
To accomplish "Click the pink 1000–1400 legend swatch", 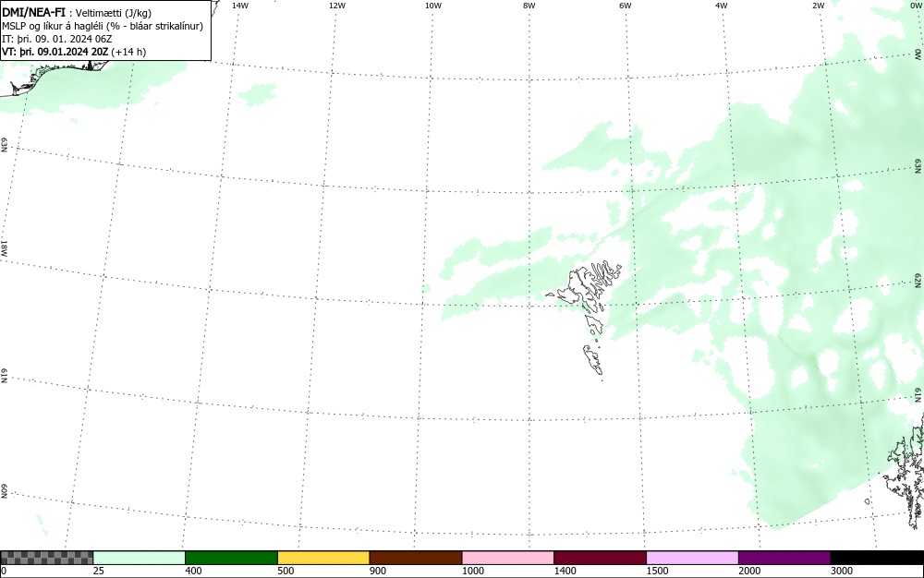I will (508, 558).
